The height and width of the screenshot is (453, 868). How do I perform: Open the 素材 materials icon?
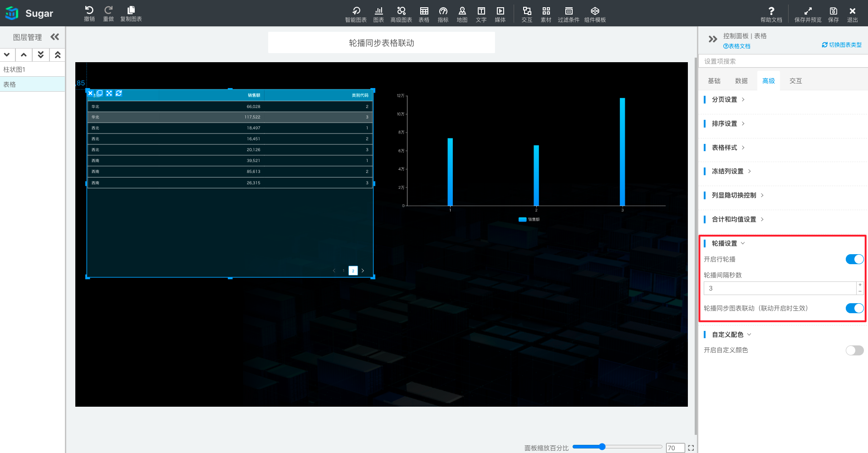(546, 11)
